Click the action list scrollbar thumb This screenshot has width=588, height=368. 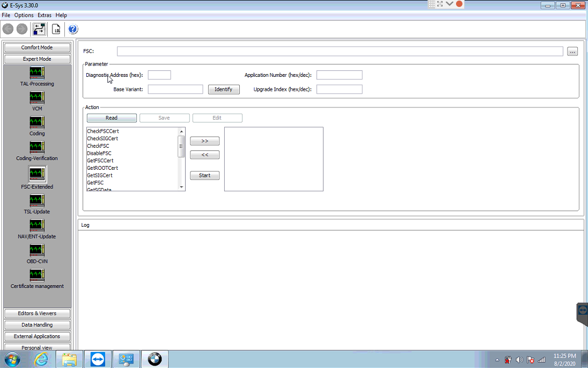tap(181, 147)
